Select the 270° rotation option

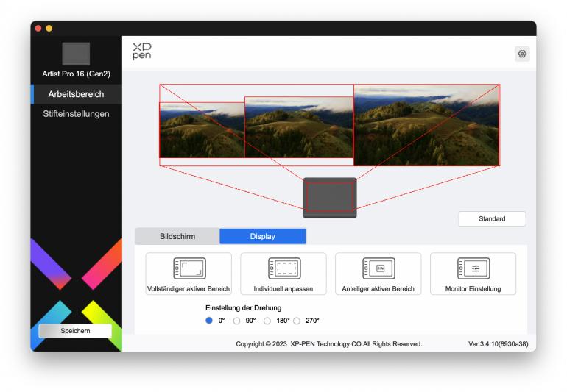[x=297, y=321]
